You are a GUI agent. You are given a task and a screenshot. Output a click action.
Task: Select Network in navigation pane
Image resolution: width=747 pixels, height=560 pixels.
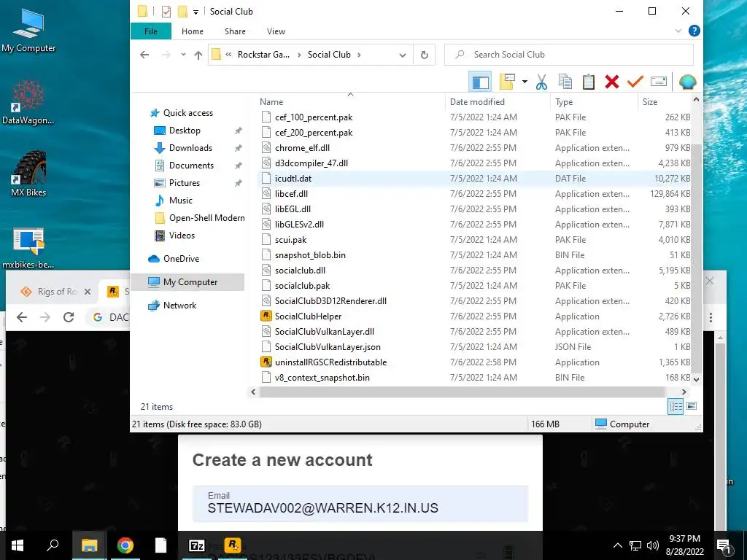click(x=179, y=306)
